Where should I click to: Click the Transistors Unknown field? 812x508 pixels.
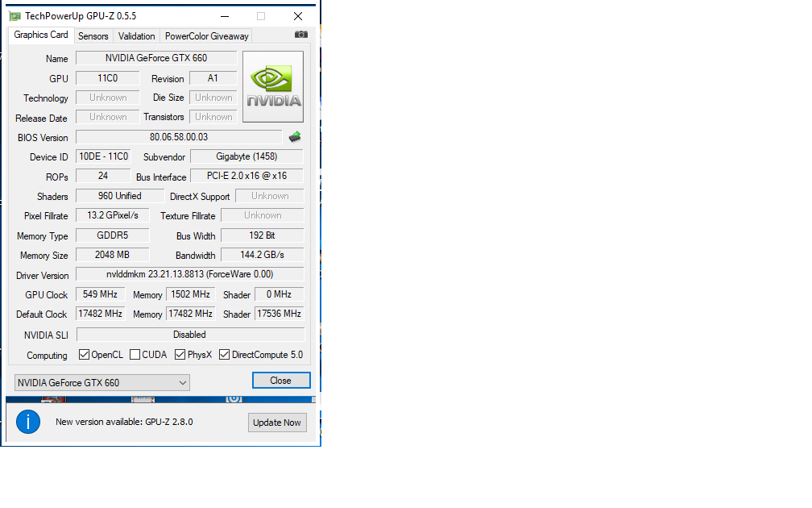(213, 117)
